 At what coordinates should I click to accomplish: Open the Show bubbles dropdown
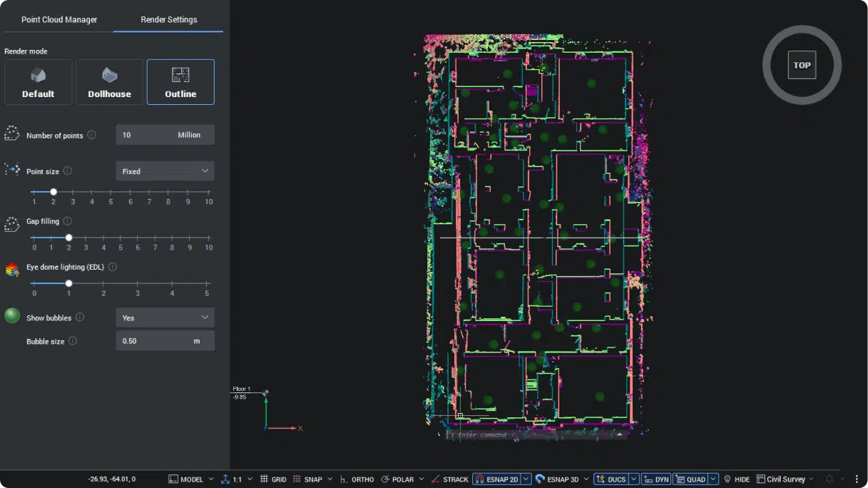(x=165, y=317)
